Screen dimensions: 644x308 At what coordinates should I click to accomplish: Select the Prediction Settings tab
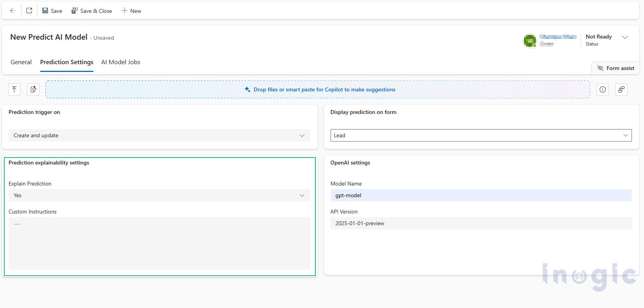(x=67, y=62)
